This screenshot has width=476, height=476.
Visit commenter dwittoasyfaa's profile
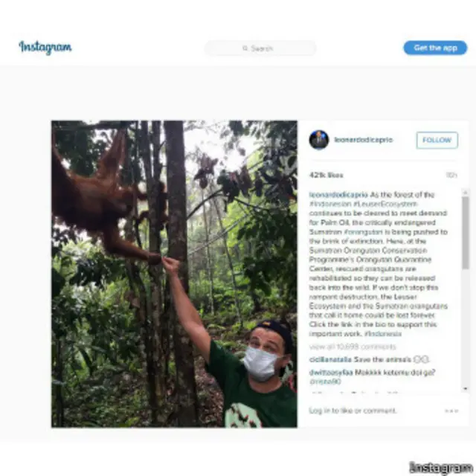coord(332,372)
